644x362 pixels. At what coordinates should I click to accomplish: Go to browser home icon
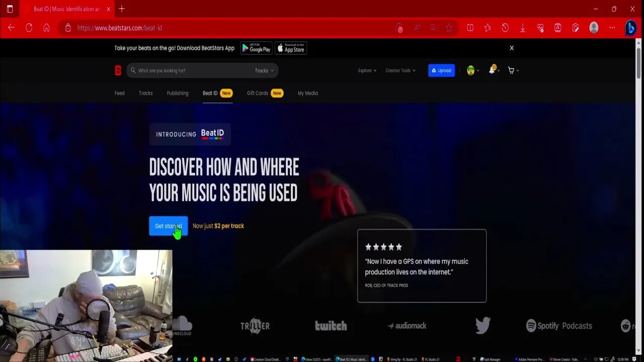tap(46, 28)
